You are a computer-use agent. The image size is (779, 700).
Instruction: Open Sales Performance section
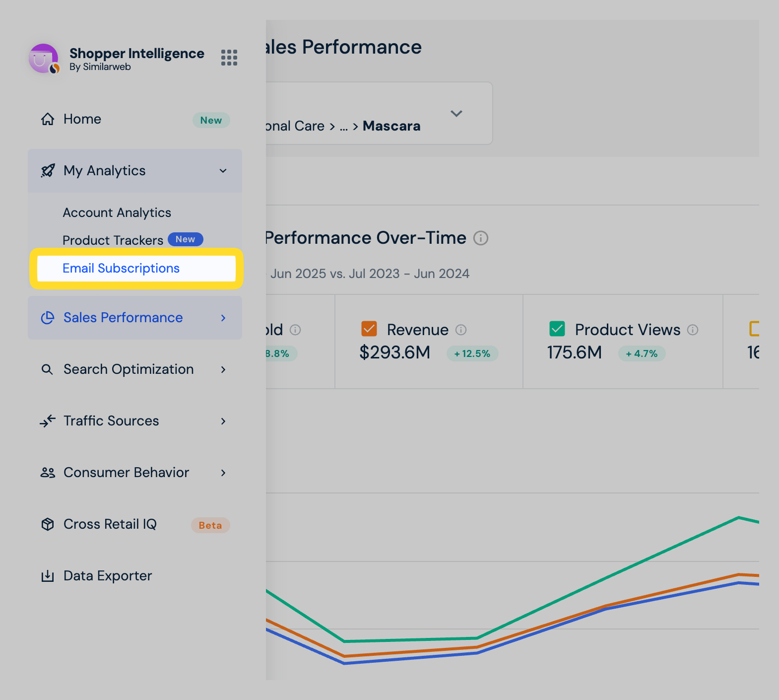(x=135, y=318)
